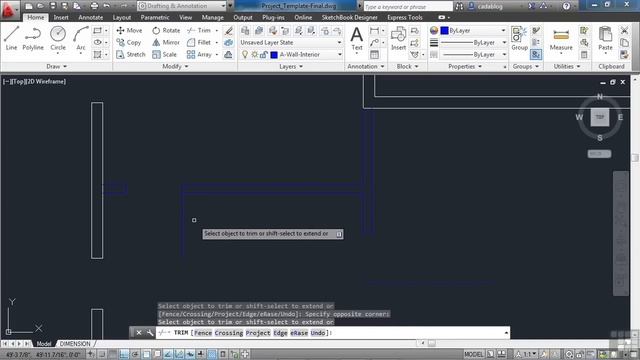
Task: Choose Fence option in command line
Action: (203, 333)
